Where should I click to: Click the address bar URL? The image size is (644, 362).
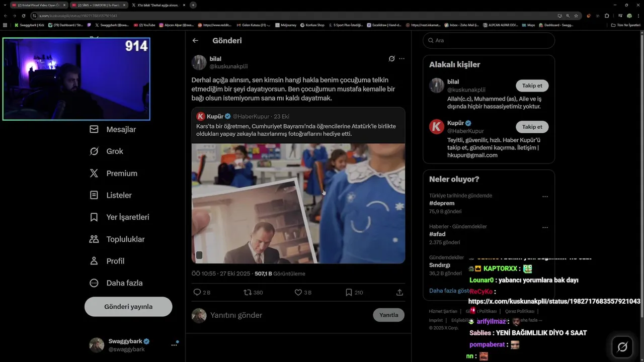(78, 16)
